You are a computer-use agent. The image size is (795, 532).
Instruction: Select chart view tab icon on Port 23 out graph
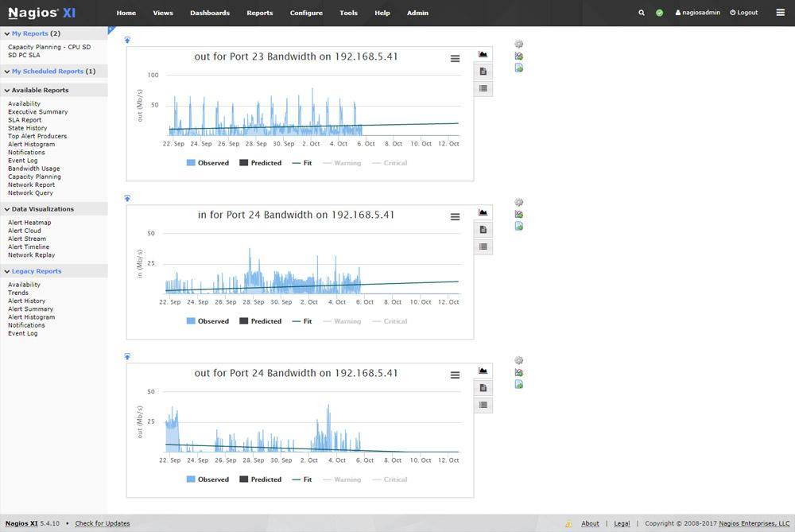click(x=483, y=55)
